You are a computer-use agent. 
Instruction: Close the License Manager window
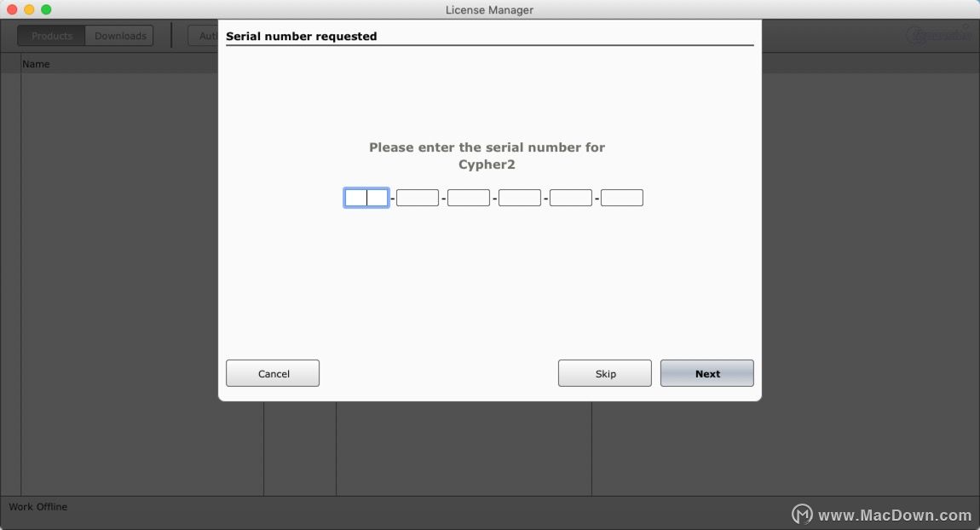pyautogui.click(x=12, y=9)
